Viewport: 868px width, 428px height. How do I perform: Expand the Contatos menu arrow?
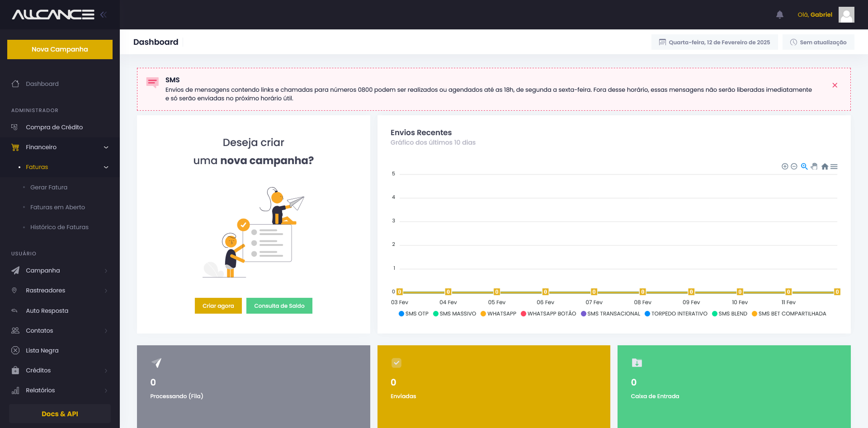[106, 331]
